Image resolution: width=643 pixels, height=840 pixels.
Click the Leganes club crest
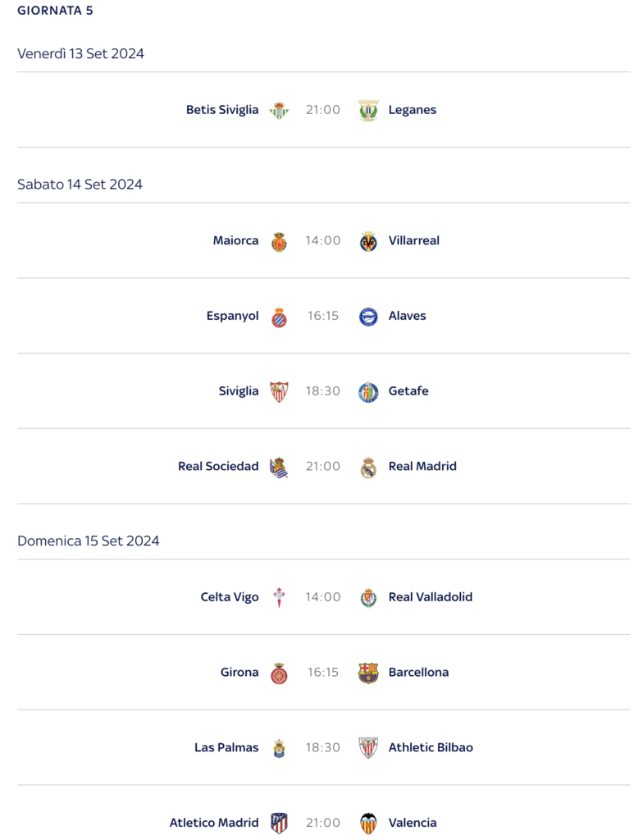click(x=368, y=111)
